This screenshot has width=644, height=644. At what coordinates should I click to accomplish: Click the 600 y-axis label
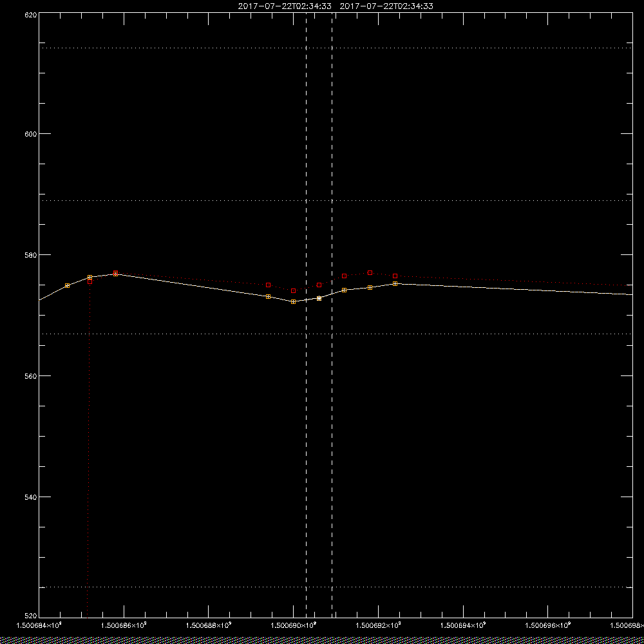[x=32, y=134]
